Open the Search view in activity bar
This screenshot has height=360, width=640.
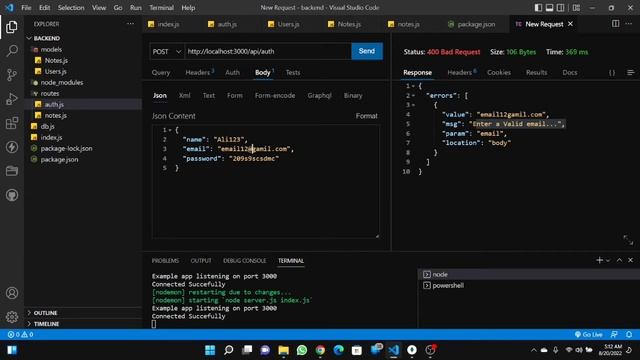12,51
